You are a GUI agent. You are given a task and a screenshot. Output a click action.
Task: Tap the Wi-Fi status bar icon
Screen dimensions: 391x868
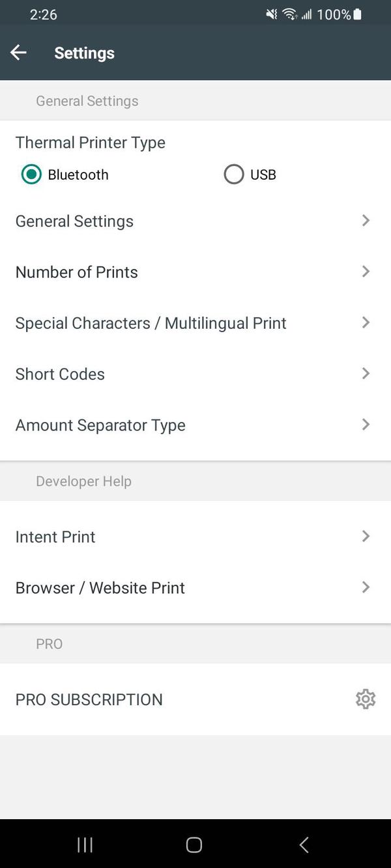pyautogui.click(x=289, y=14)
